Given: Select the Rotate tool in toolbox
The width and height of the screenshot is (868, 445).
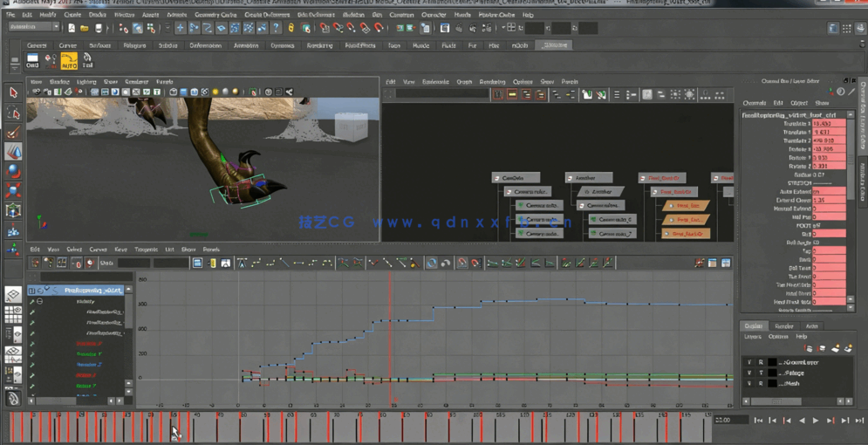Looking at the screenshot, I should (x=13, y=171).
